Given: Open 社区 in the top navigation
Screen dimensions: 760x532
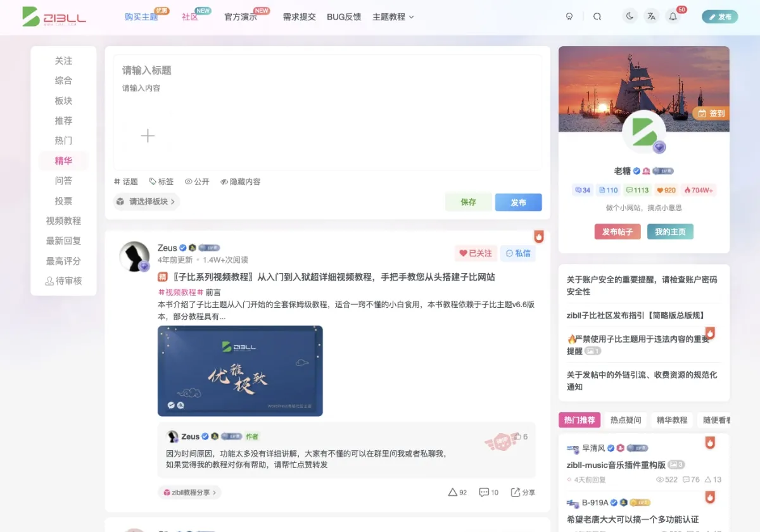Looking at the screenshot, I should coord(190,17).
